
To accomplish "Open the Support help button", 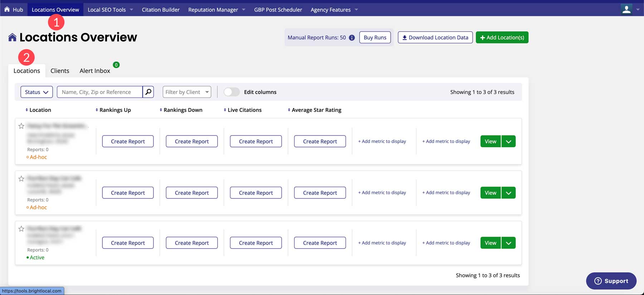I will (611, 281).
